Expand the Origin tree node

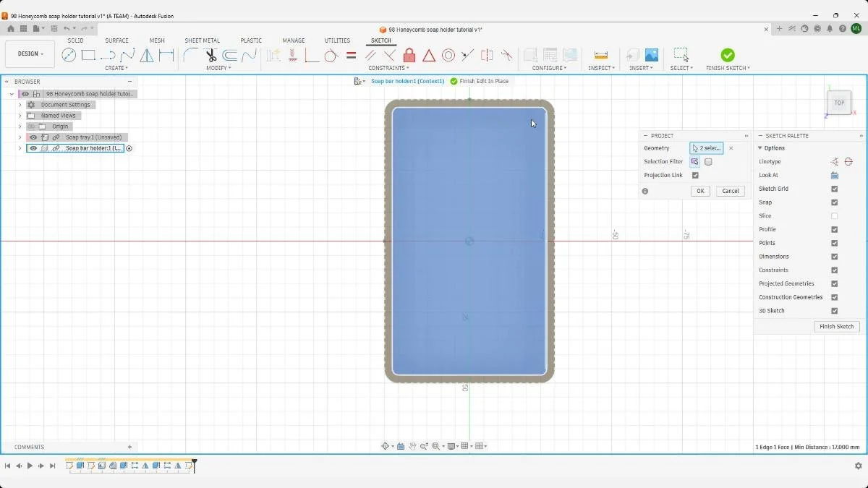20,127
